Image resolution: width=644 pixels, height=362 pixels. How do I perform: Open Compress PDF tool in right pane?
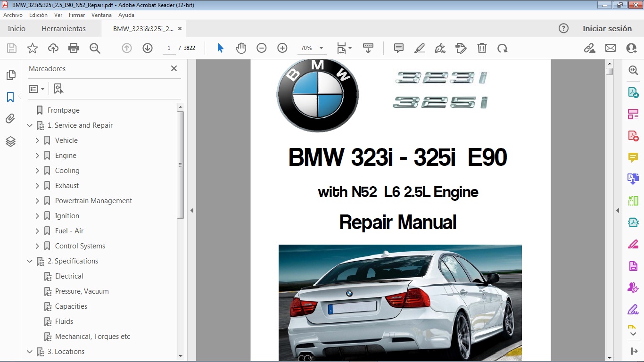pos(633,222)
